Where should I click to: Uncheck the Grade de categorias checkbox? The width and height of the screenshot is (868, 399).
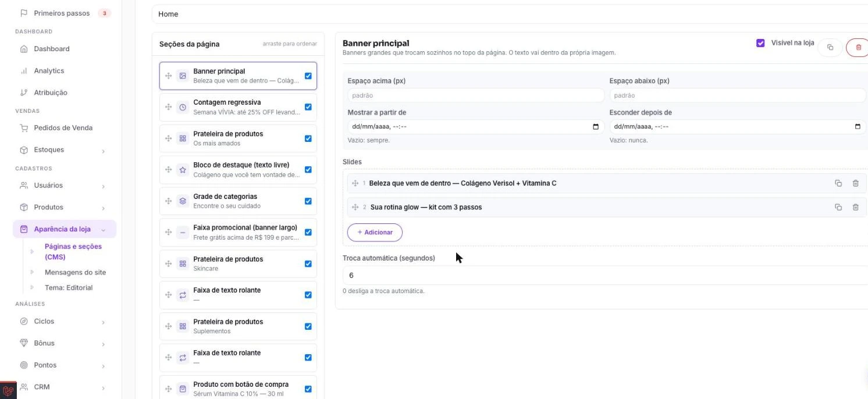(308, 201)
